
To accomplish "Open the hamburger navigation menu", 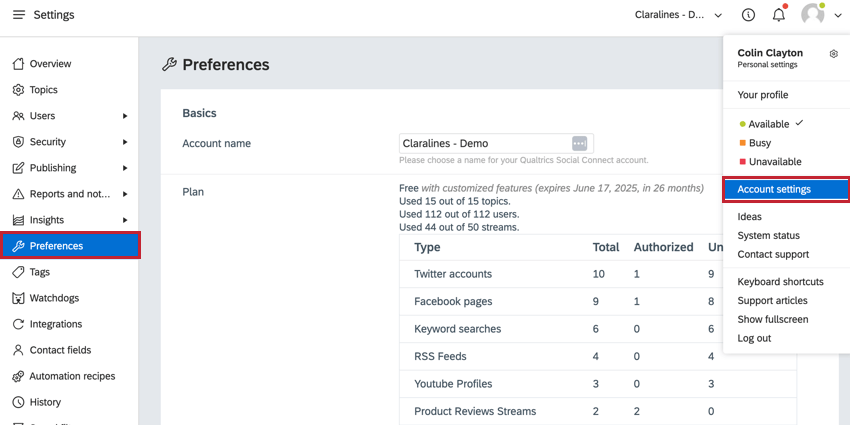I will click(19, 15).
